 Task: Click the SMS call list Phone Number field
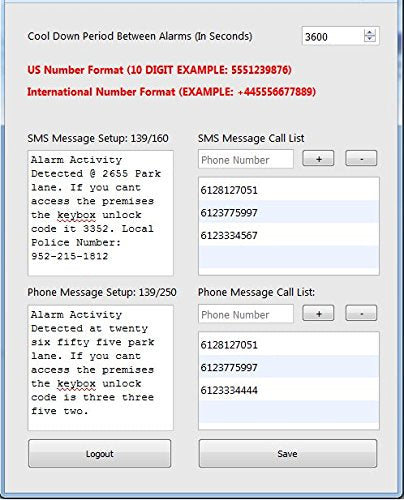pyautogui.click(x=246, y=159)
